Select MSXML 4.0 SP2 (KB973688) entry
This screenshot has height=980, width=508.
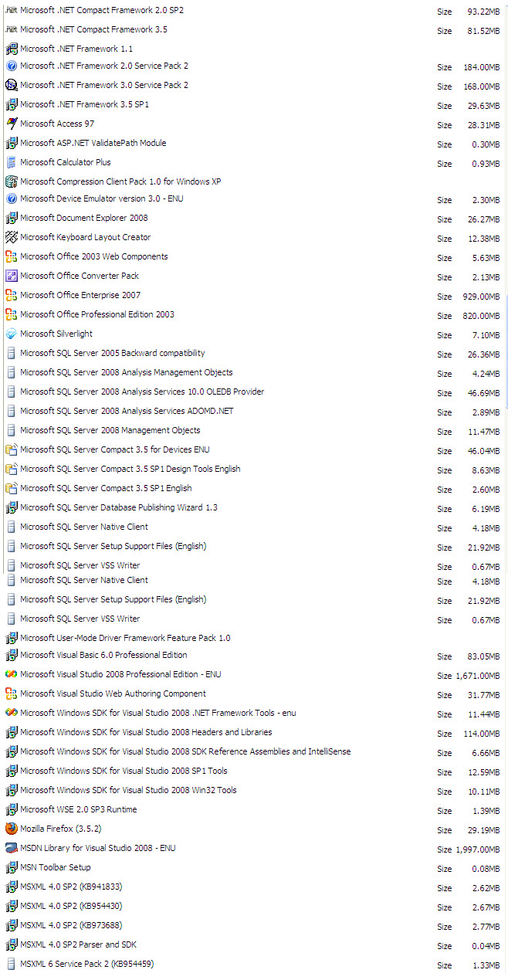71,925
